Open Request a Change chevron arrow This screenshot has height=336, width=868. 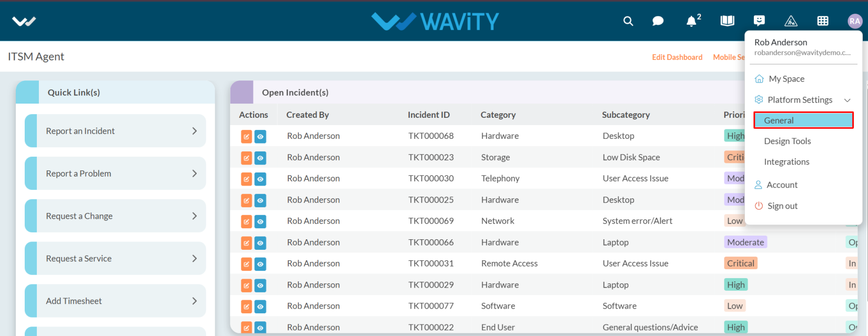tap(195, 216)
